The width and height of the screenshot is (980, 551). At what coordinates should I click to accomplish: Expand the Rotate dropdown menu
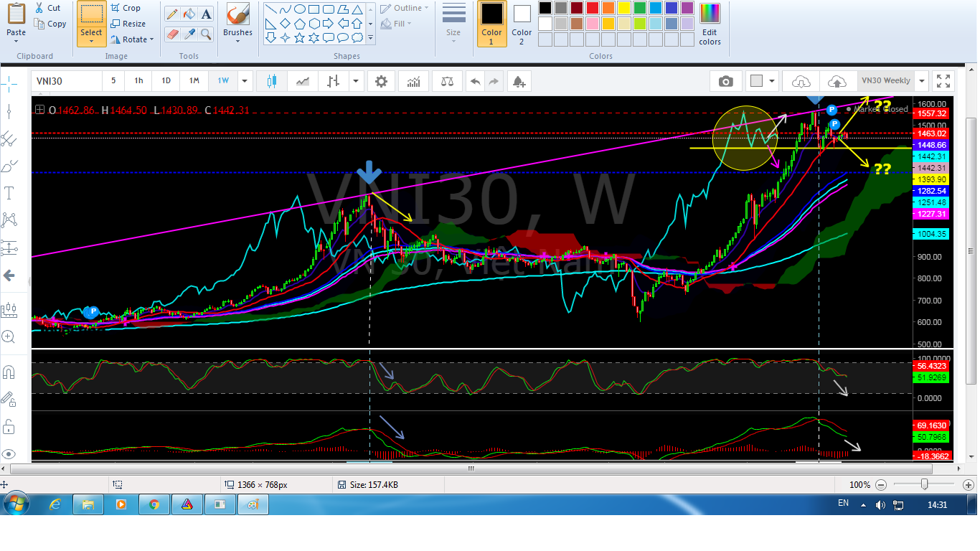[x=133, y=39]
